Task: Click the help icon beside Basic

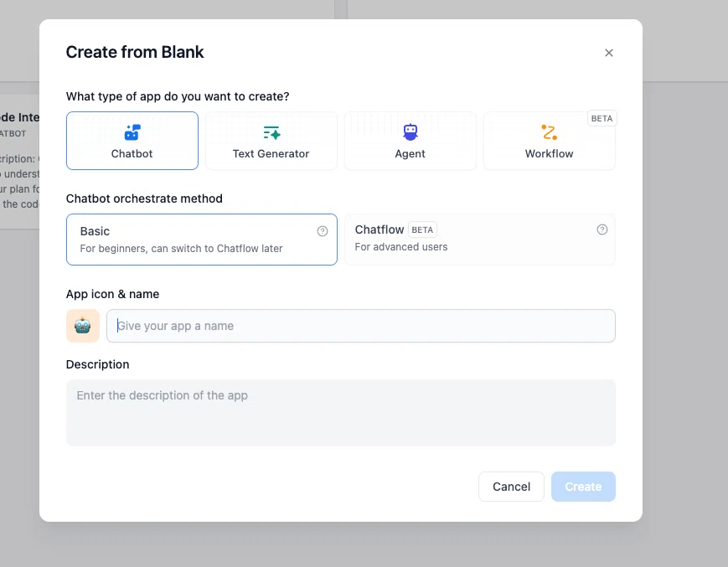Action: point(323,231)
